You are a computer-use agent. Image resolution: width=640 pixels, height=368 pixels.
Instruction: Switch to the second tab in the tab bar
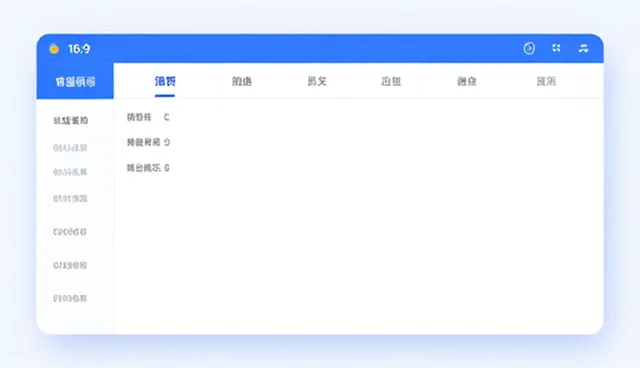[242, 81]
